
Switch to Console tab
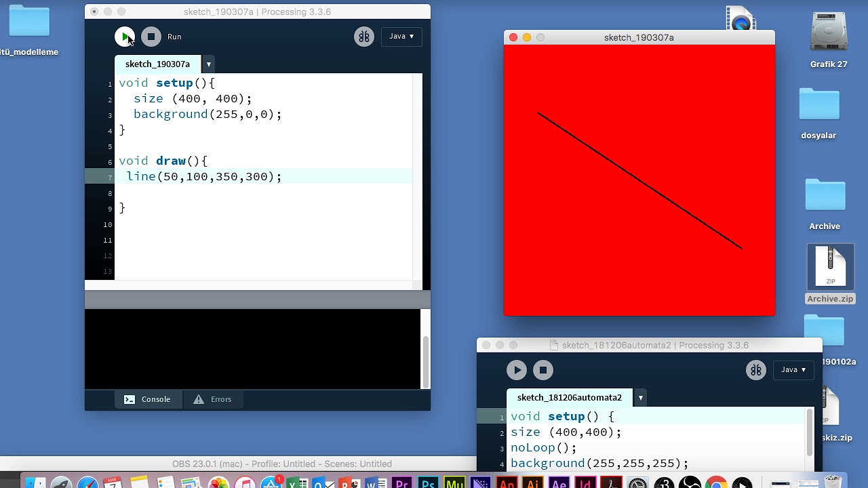point(148,399)
